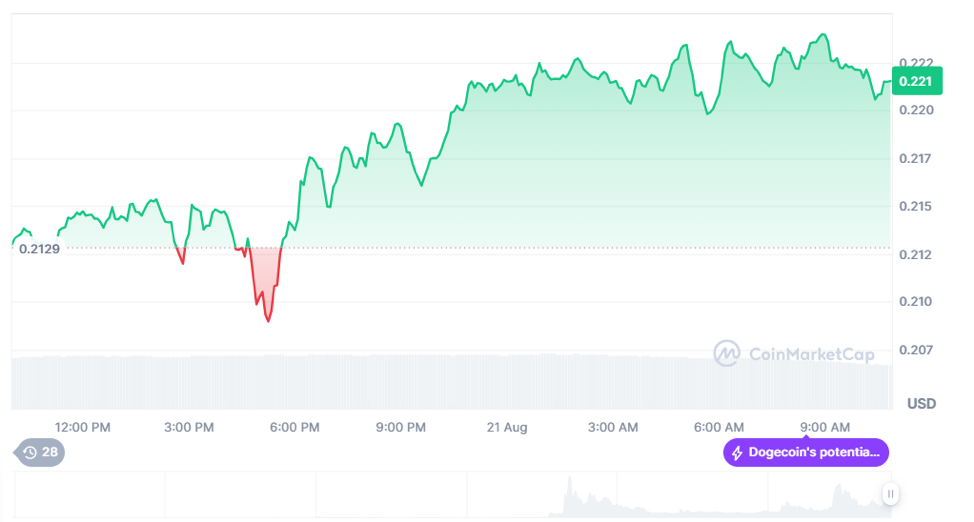This screenshot has width=974, height=522.
Task: Click the 0.2129 opening price label
Action: click(39, 248)
